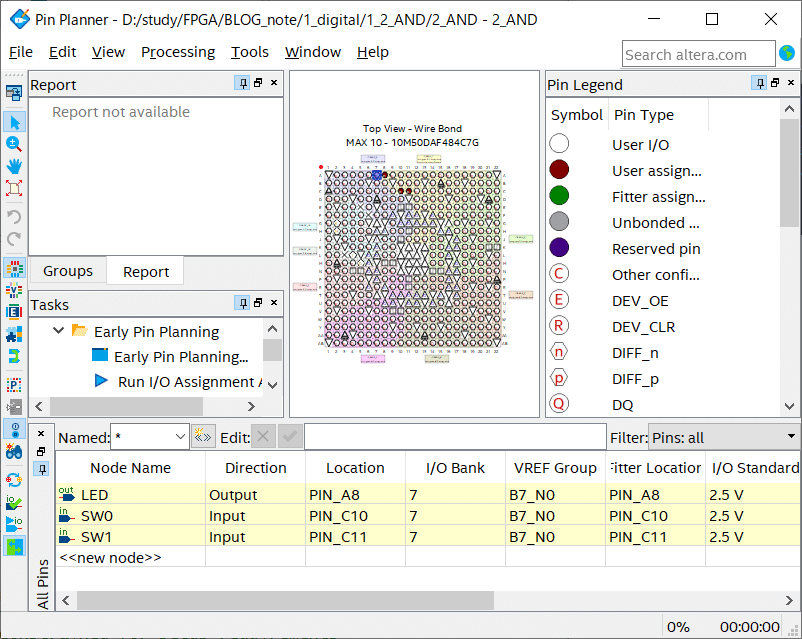Toggle the VREF groups view icon
802x639 pixels.
(14, 290)
